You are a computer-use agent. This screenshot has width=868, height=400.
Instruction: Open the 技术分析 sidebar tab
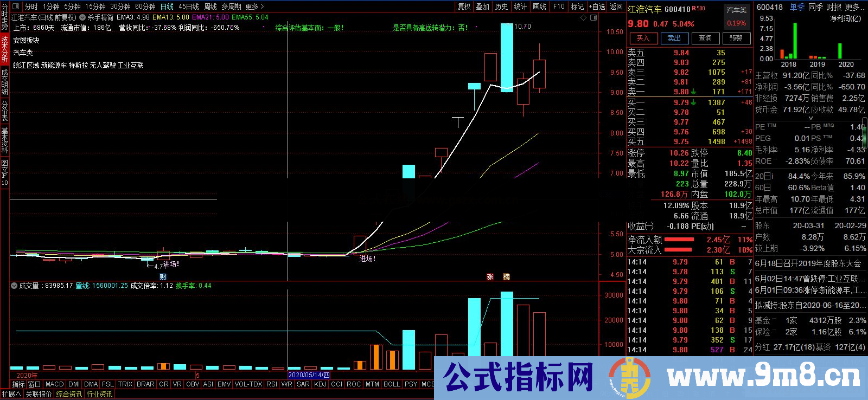coord(4,50)
